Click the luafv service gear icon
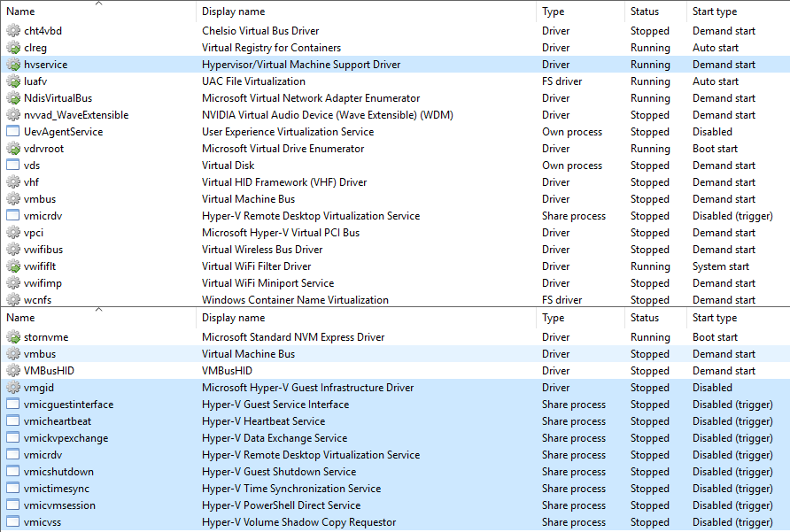This screenshot has width=790, height=532. [14, 81]
